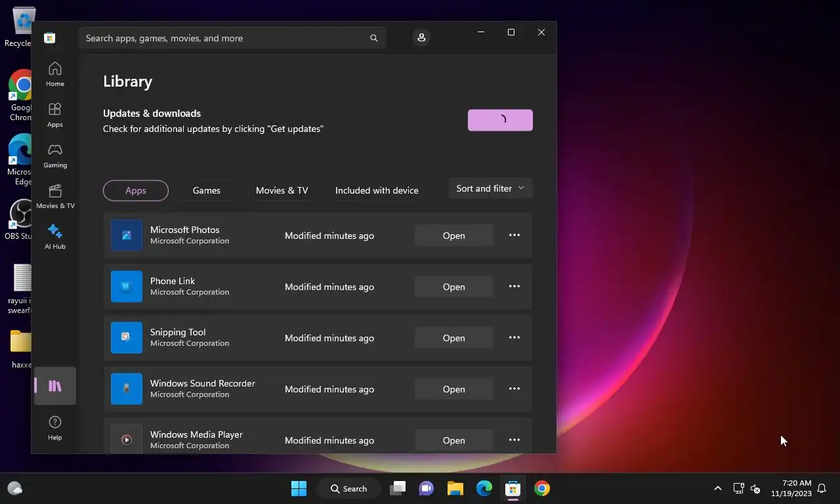The height and width of the screenshot is (504, 840).
Task: Open clock and date flyout
Action: coord(791,488)
